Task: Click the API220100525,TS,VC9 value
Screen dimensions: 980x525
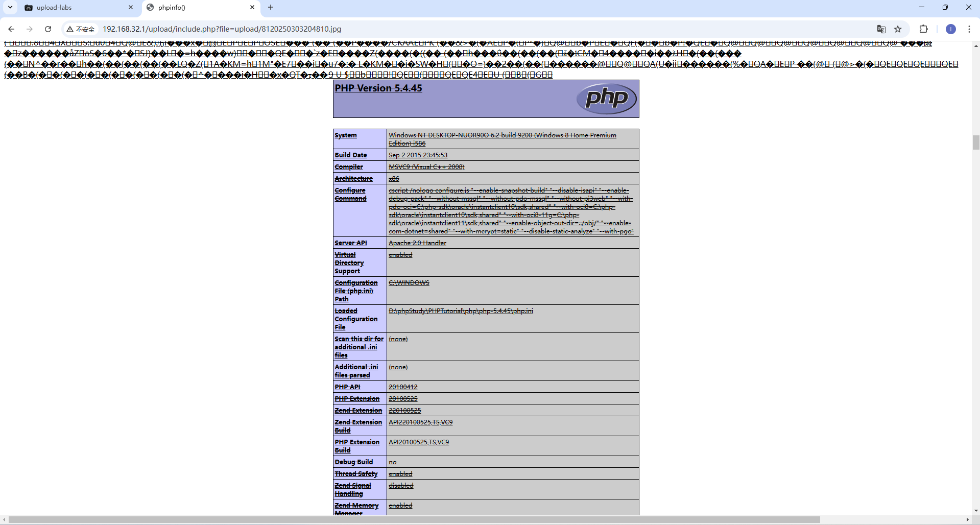Action: (420, 422)
